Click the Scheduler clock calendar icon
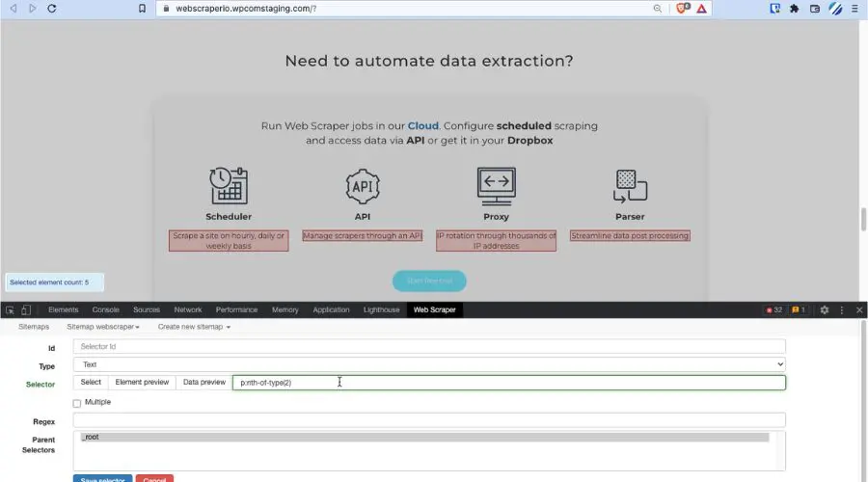Screen dimensions: 868x482 tap(229, 186)
